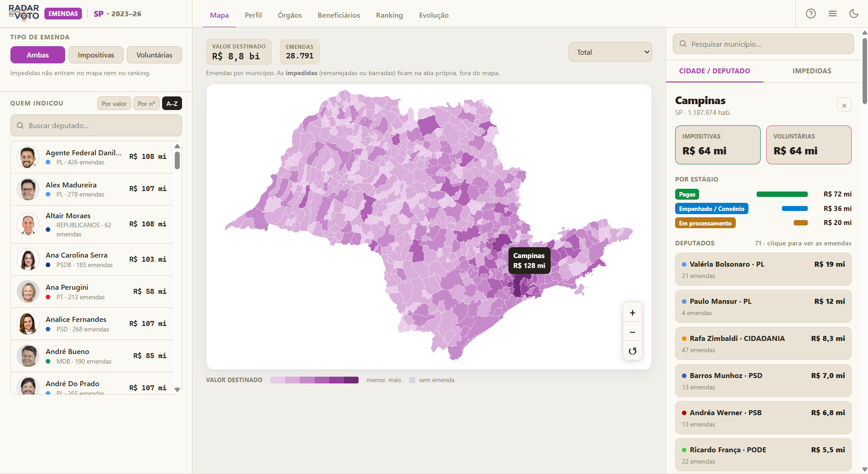Image resolution: width=868 pixels, height=474 pixels.
Task: Click the Pesquisar município search magnifier icon
Action: [683, 44]
